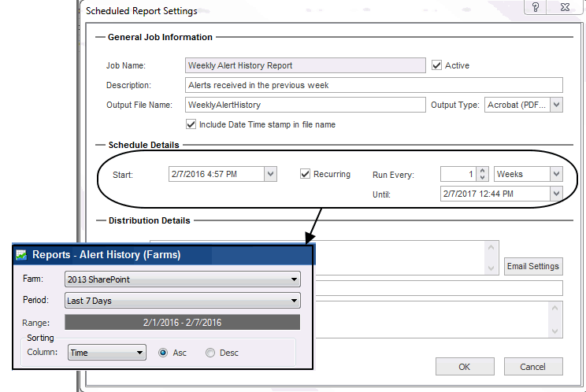Open the Period dropdown showing Last 7 Days
This screenshot has height=392, width=586.
[294, 300]
